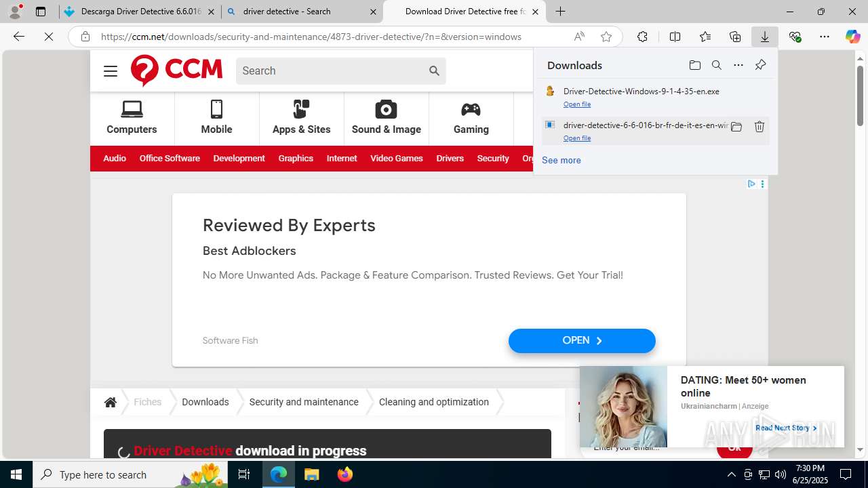The image size is (868, 488).
Task: Open the Sound & Image category
Action: (x=387, y=118)
